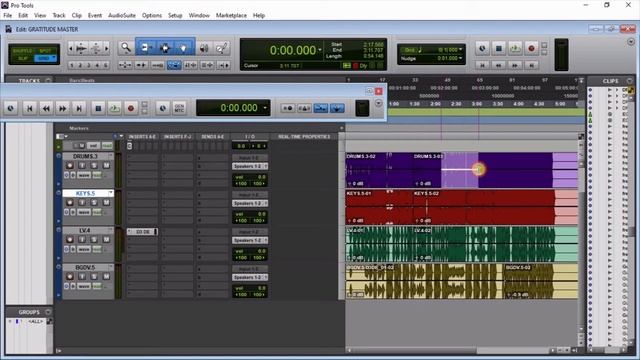Click zoom preset 5 button

coord(106,65)
